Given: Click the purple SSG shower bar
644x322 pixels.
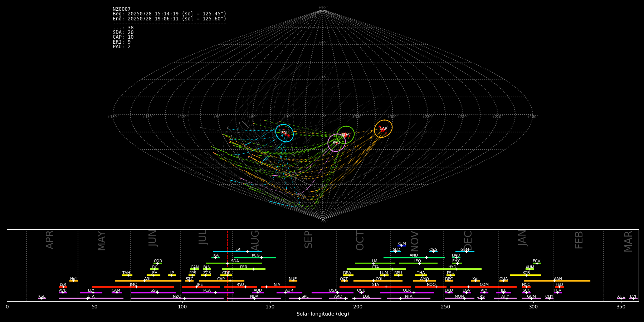Looking at the screenshot, I should (153, 293).
